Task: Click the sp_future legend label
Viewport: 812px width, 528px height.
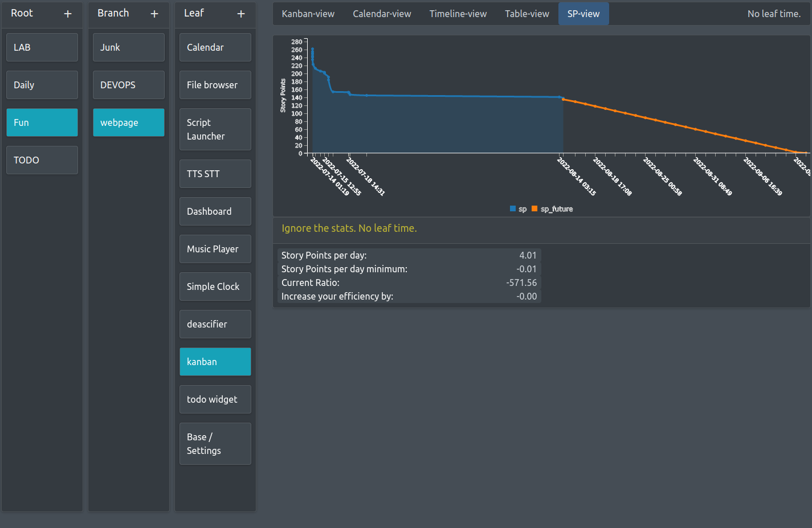Action: click(557, 209)
